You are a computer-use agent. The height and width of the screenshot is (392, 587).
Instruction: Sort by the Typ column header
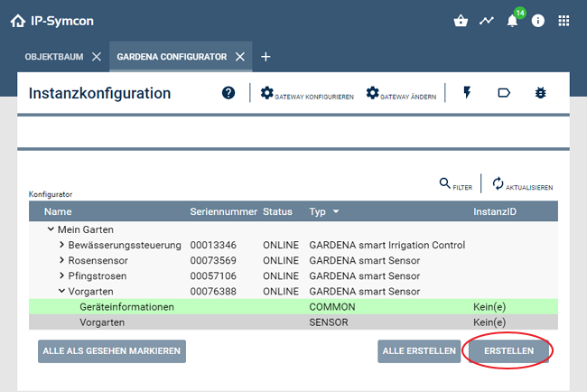point(323,211)
